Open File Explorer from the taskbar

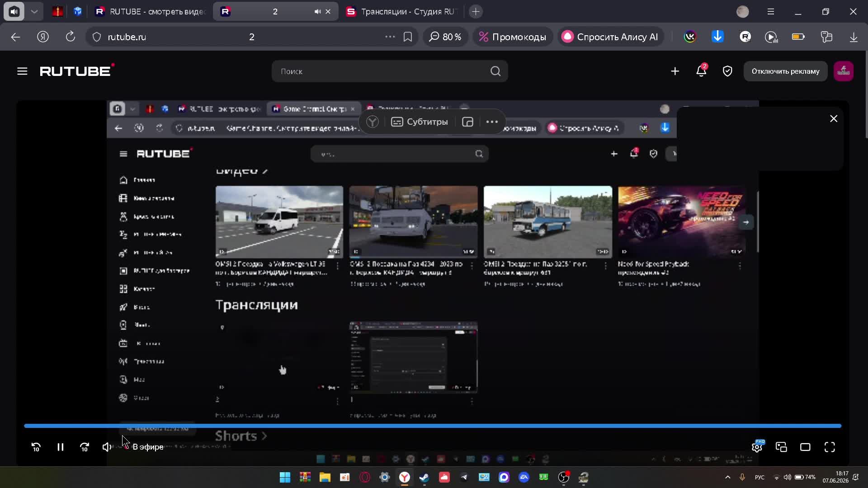coord(325,477)
